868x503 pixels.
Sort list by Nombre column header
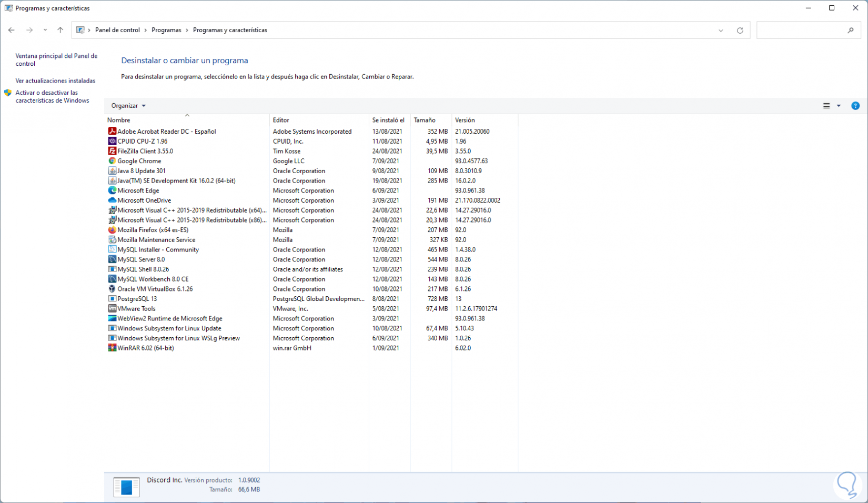pos(187,120)
